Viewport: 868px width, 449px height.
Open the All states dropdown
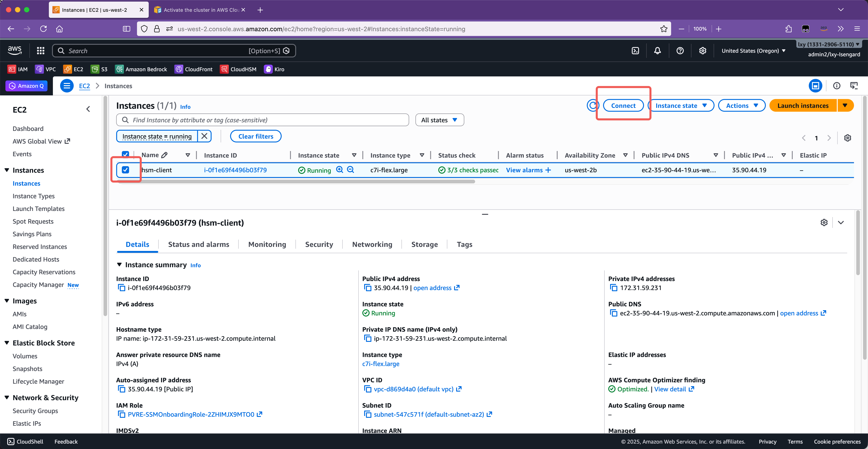pyautogui.click(x=439, y=120)
